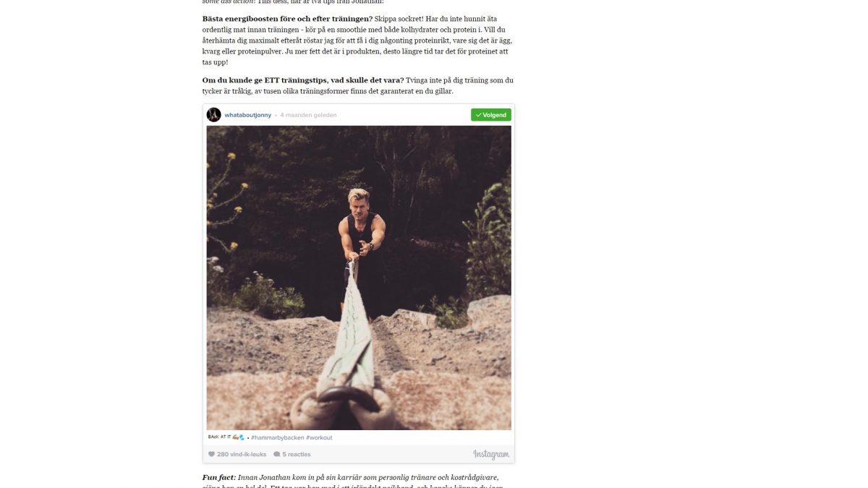Click the whataboutjonny username link

coord(248,115)
